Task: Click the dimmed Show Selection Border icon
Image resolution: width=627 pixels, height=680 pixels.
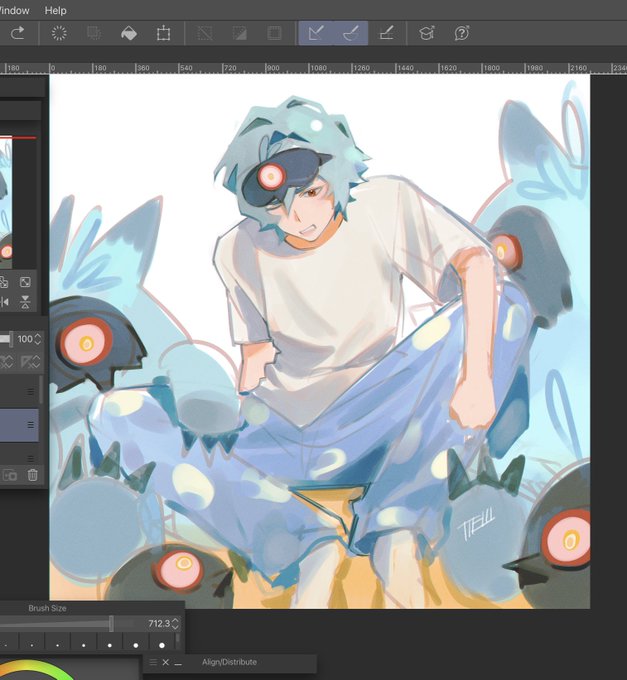Action: click(x=274, y=33)
